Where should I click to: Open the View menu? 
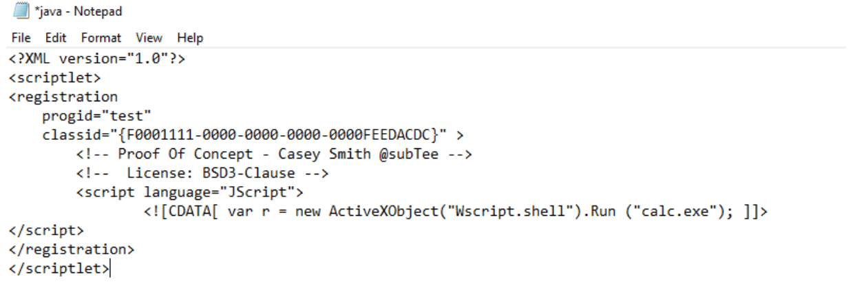coord(149,38)
